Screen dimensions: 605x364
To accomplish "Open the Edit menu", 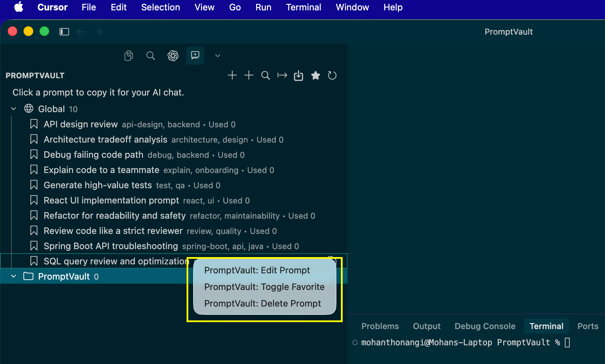I will click(119, 7).
